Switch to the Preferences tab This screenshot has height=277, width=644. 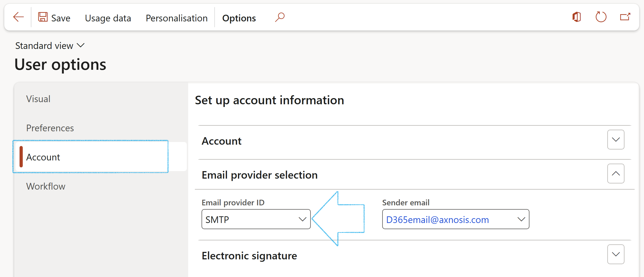[x=50, y=128]
